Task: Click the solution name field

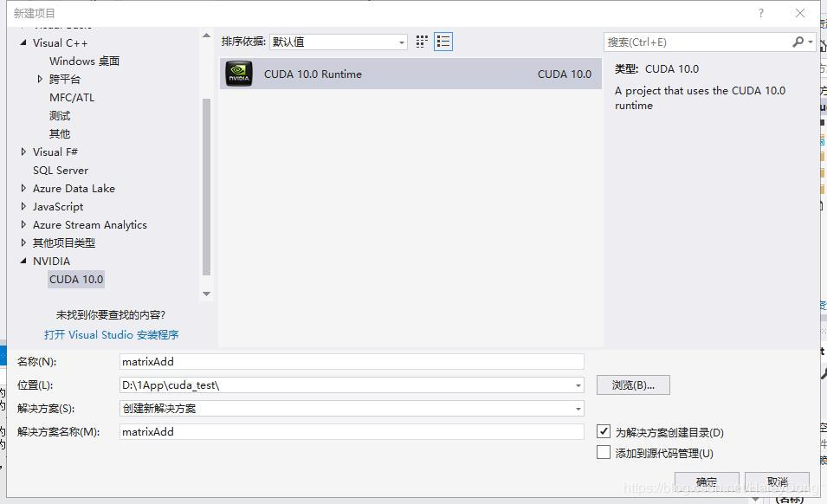Action: [352, 432]
